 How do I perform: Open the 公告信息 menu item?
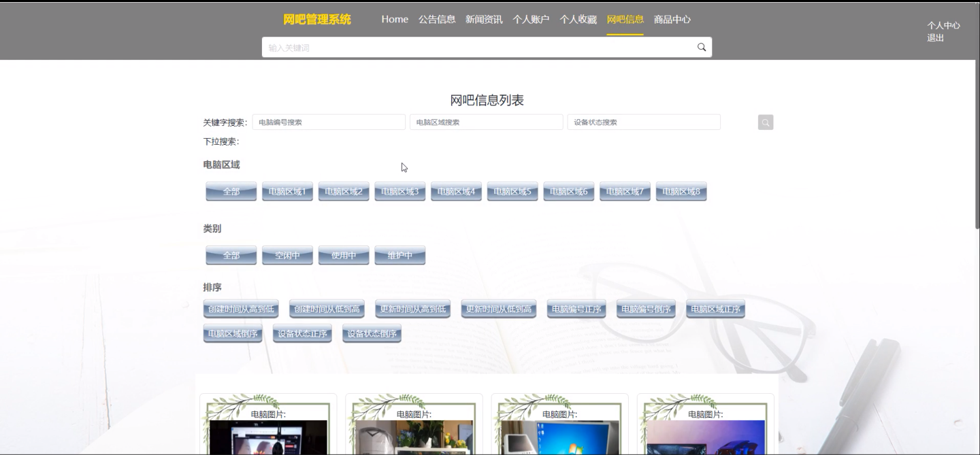pos(437,20)
